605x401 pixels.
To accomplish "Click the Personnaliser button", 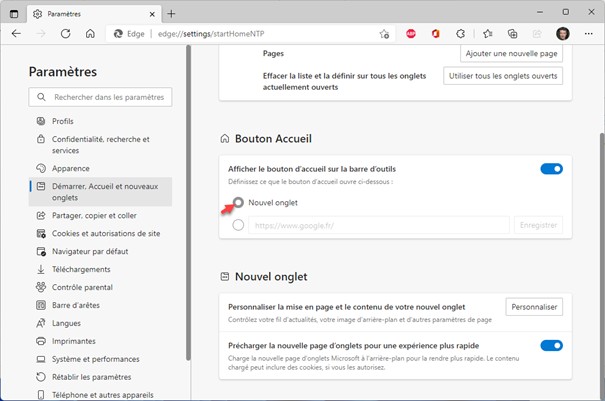I will (x=534, y=307).
